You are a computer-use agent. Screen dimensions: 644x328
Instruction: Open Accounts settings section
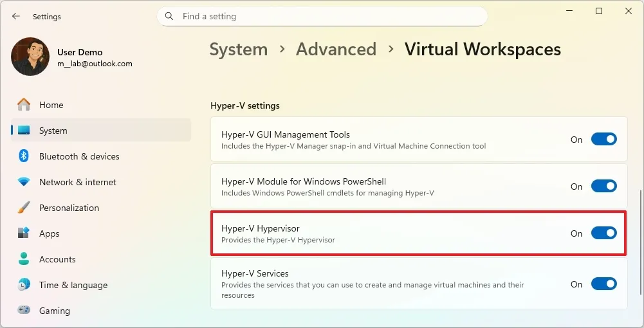[101, 259]
